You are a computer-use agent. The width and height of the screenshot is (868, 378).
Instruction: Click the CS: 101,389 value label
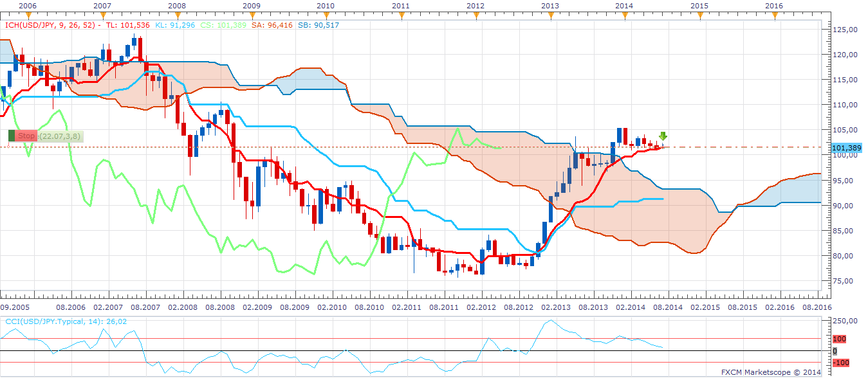[x=223, y=25]
